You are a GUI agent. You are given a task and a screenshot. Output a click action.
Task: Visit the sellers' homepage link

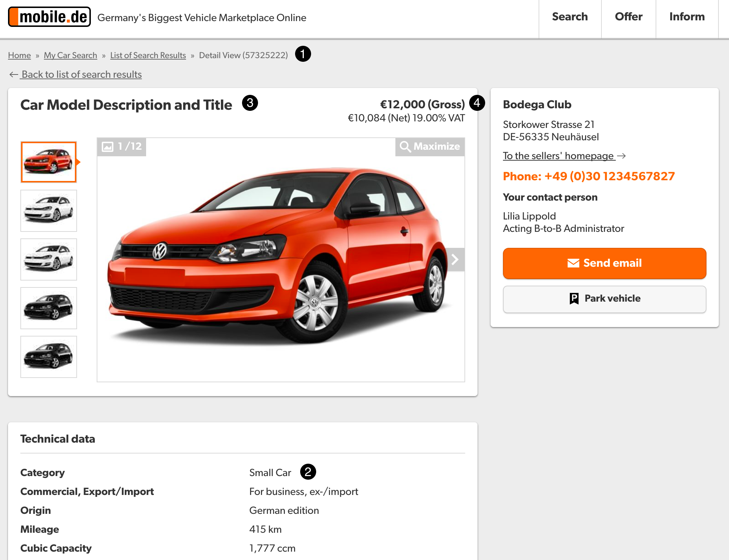[x=558, y=156]
